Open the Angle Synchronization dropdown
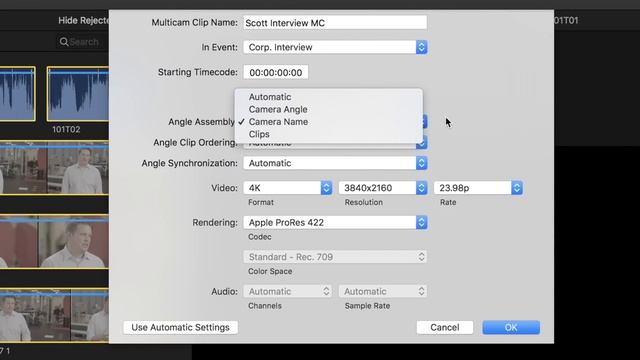This screenshot has height=360, width=640. [x=335, y=163]
